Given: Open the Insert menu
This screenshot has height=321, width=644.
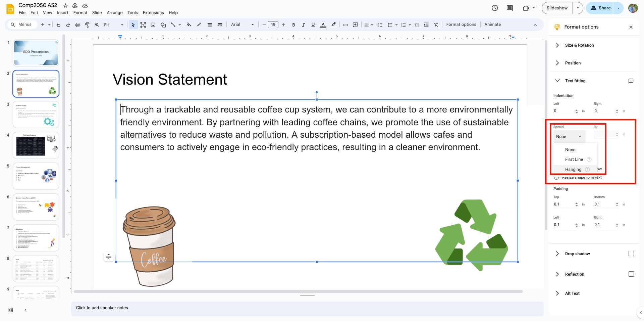Looking at the screenshot, I should point(62,13).
